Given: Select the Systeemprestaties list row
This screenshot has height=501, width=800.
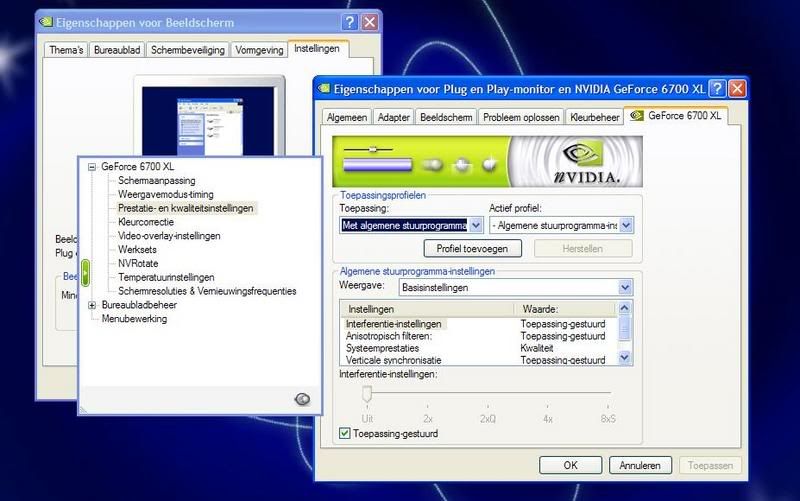Looking at the screenshot, I should click(479, 348).
